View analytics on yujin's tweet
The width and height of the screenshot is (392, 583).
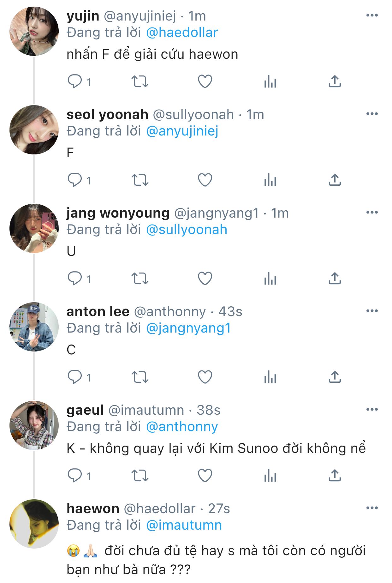pyautogui.click(x=270, y=81)
